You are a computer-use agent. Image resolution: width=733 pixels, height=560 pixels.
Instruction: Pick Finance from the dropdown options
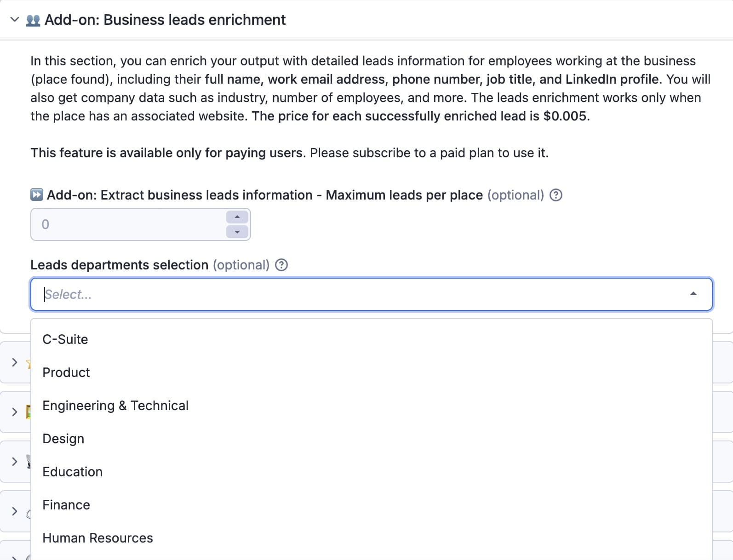point(66,504)
